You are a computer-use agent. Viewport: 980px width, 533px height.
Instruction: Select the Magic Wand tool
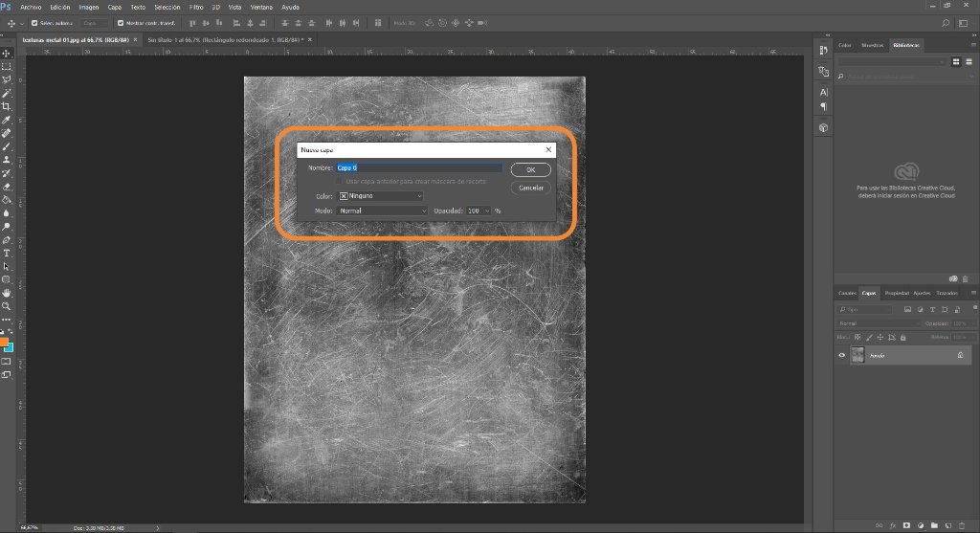coord(7,93)
